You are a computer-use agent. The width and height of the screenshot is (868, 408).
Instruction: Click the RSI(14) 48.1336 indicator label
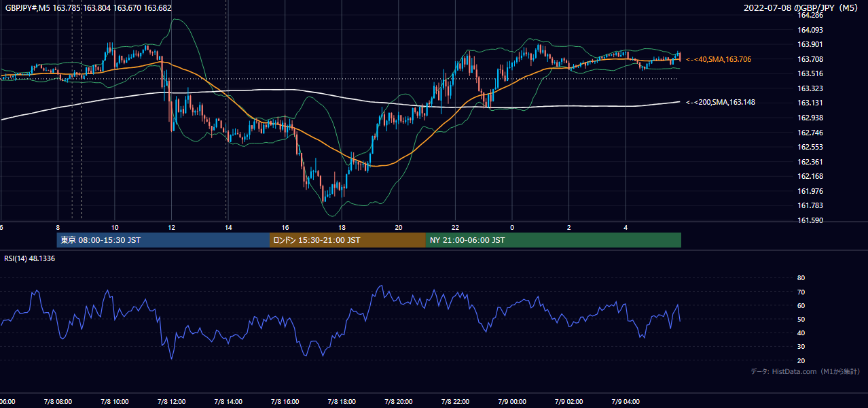[30, 259]
